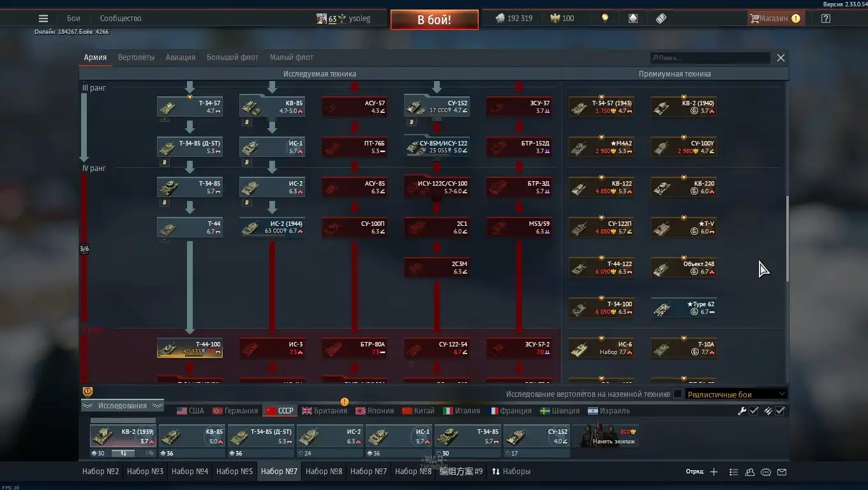The image size is (868, 490).
Task: Click the Поиск search field
Action: click(710, 57)
